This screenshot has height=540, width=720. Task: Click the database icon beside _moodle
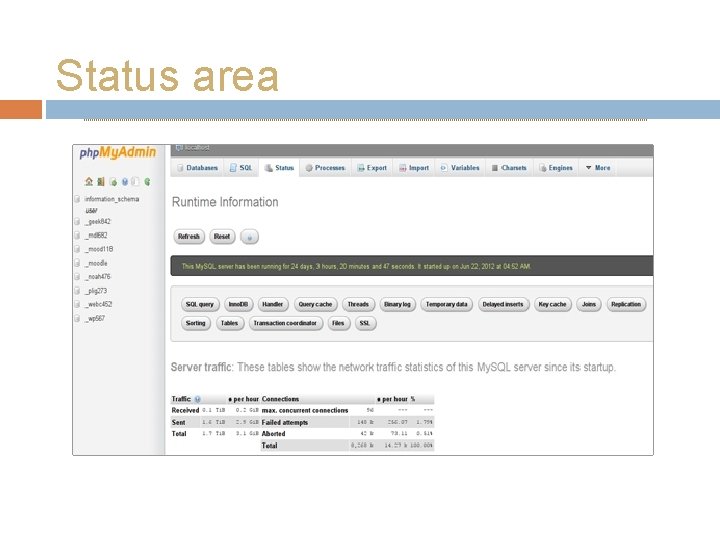point(77,263)
